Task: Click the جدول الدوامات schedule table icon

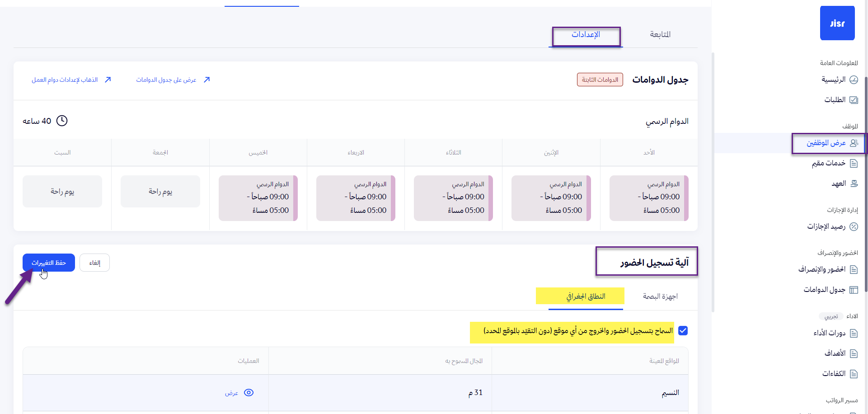Action: [854, 290]
